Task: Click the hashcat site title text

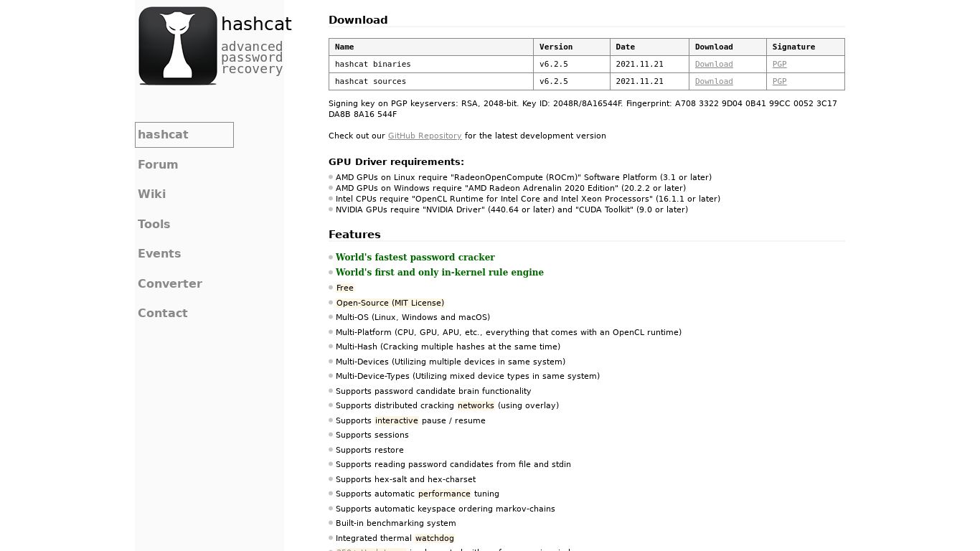Action: pos(256,24)
